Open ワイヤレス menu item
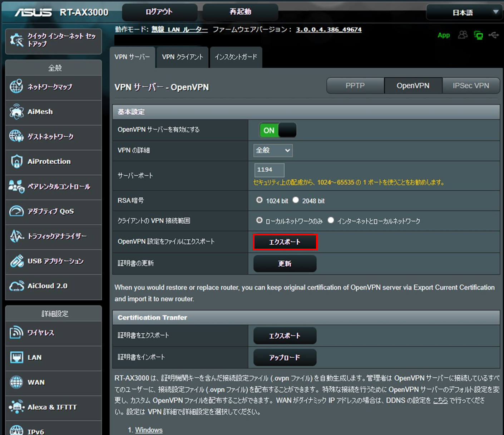Viewport: 504px width, 435px height. 54,333
